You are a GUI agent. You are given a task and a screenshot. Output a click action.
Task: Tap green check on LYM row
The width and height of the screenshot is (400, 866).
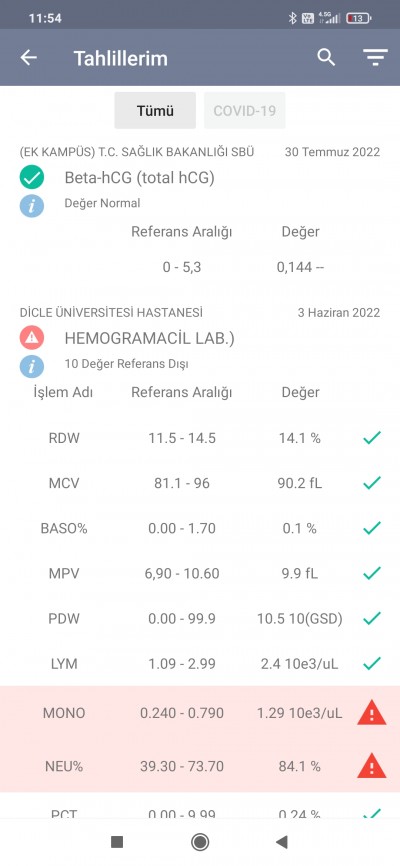tap(372, 663)
